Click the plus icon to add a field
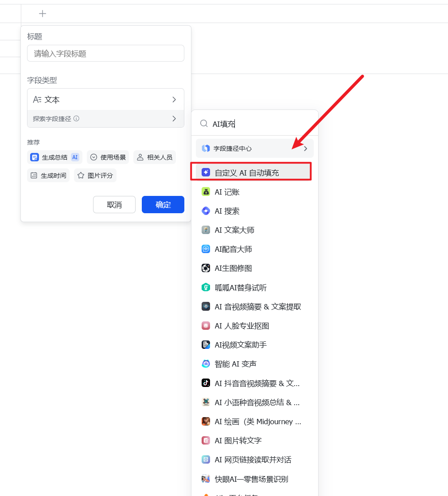 (x=43, y=14)
